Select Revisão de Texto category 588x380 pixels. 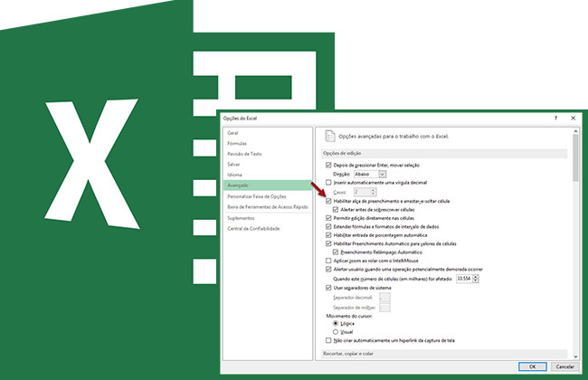click(244, 154)
